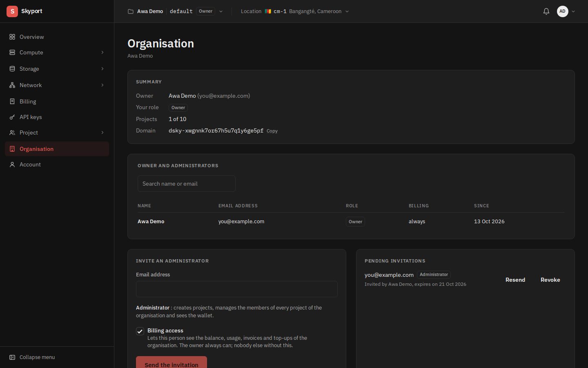This screenshot has width=588, height=368.
Task: Open the API keys menu item
Action: coord(57,117)
